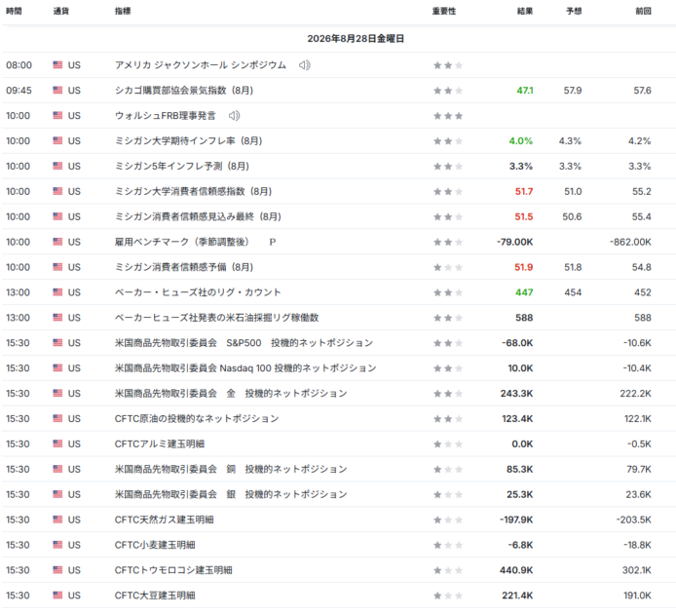Open 雇用ベンチマーク（季節調整後） event
676x616 pixels.
point(182,242)
